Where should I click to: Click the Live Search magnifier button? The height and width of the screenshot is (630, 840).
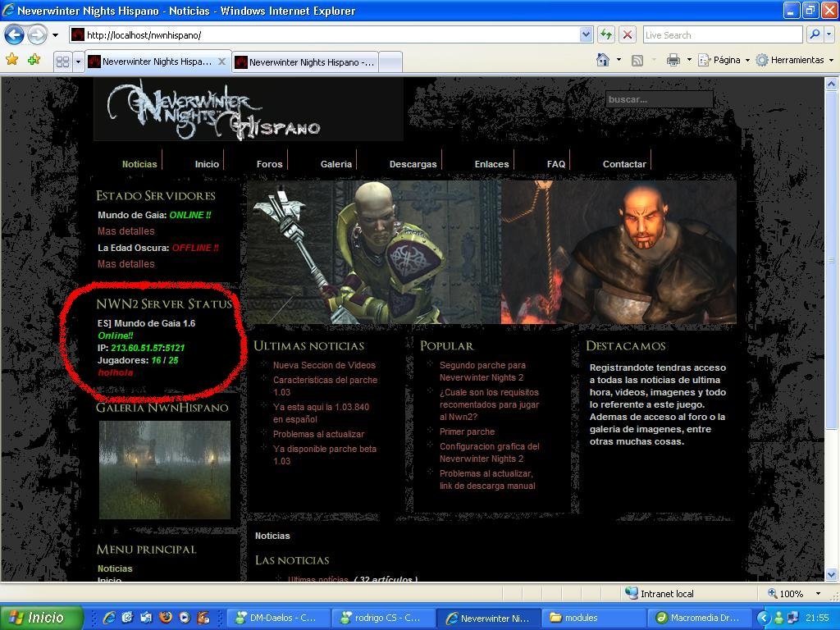coord(814,34)
